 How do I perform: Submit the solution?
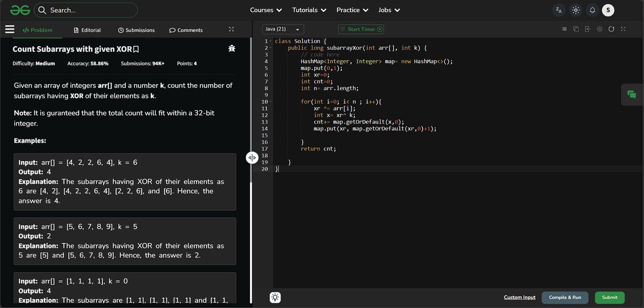pos(610,297)
